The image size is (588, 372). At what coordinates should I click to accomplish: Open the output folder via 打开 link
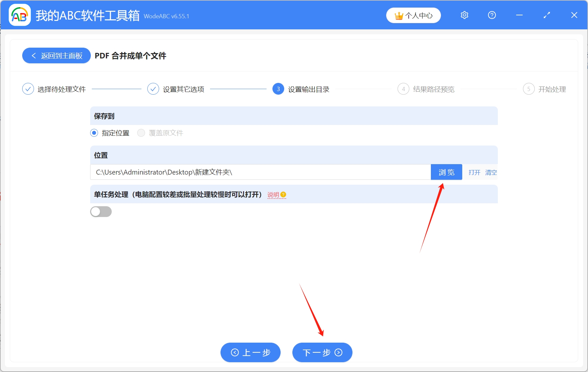tap(474, 172)
